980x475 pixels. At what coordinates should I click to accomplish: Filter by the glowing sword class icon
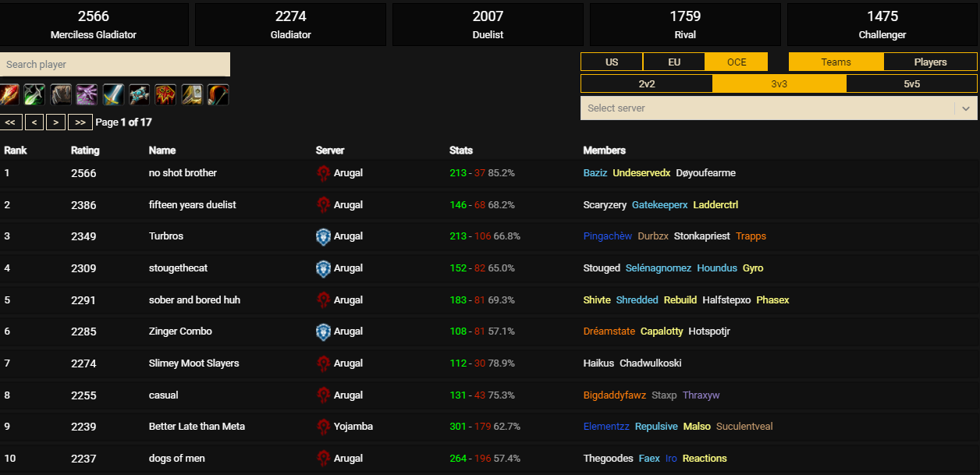coord(113,95)
